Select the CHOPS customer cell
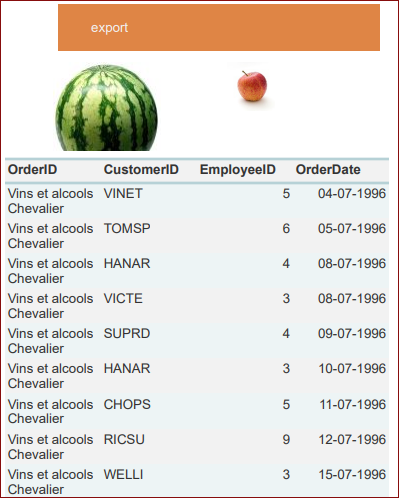Image resolution: width=399 pixels, height=498 pixels. point(127,404)
